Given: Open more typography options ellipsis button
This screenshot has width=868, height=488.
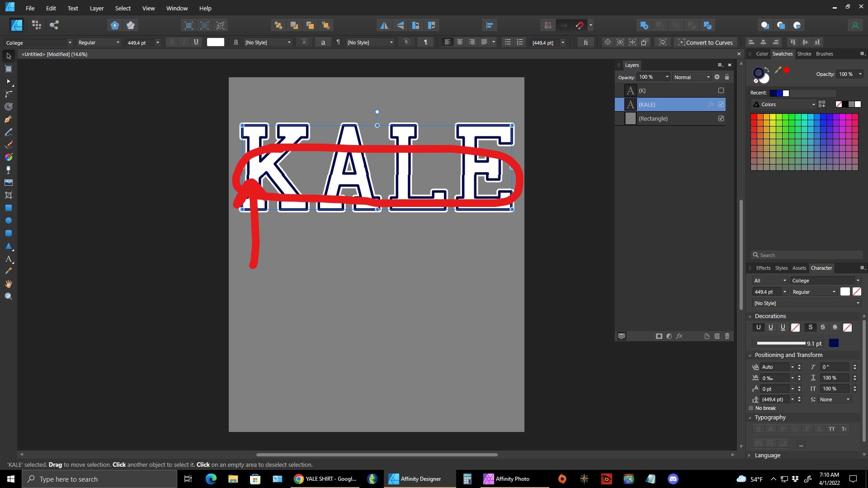Looking at the screenshot, I should coord(801,444).
